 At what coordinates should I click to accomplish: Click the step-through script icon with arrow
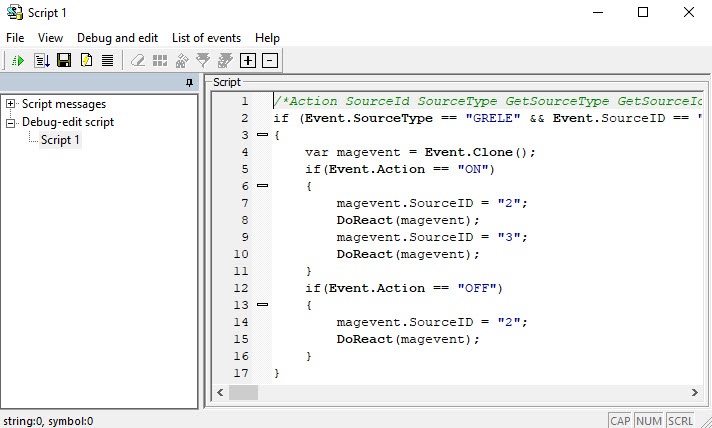tap(41, 61)
